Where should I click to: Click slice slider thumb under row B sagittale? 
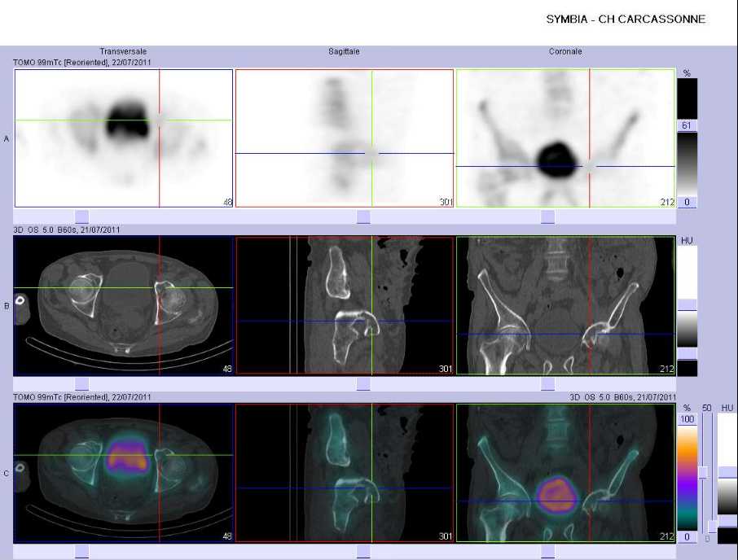363,384
